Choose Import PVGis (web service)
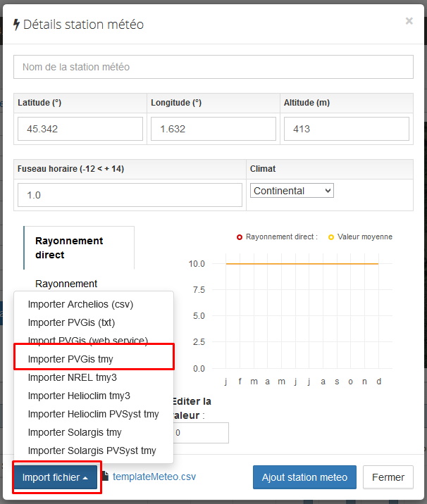The image size is (427, 504). 94,339
